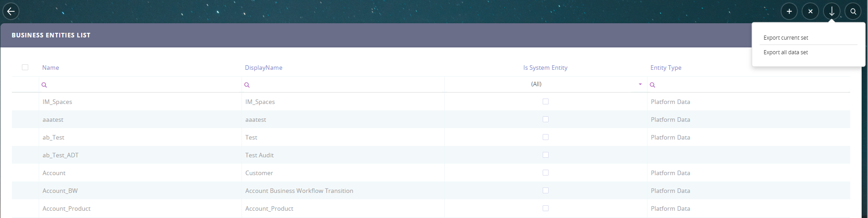Select Export current set option
This screenshot has height=218, width=868.
point(786,38)
